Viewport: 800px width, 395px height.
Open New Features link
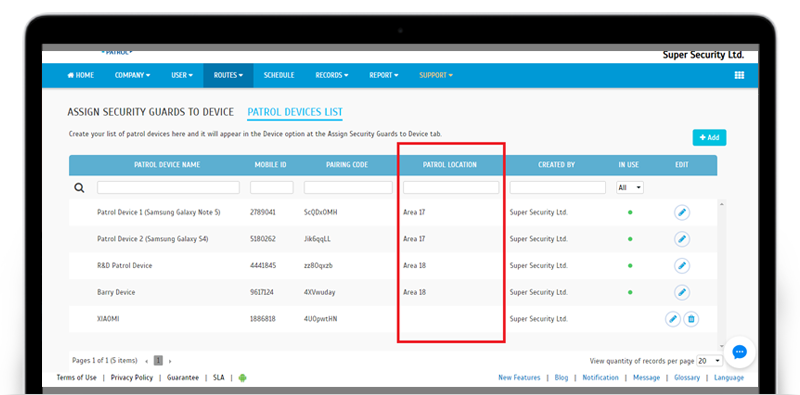pyautogui.click(x=519, y=378)
